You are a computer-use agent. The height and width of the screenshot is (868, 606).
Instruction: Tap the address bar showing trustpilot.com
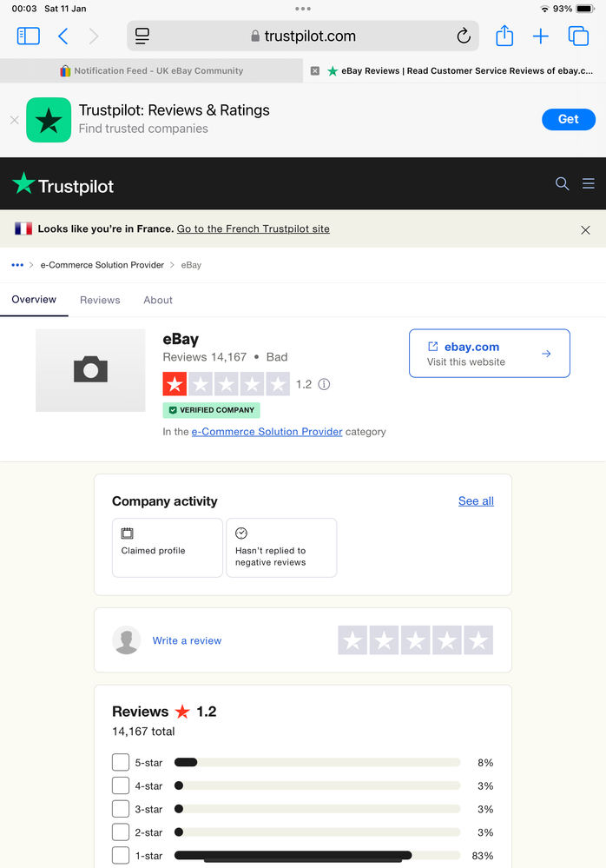point(303,36)
